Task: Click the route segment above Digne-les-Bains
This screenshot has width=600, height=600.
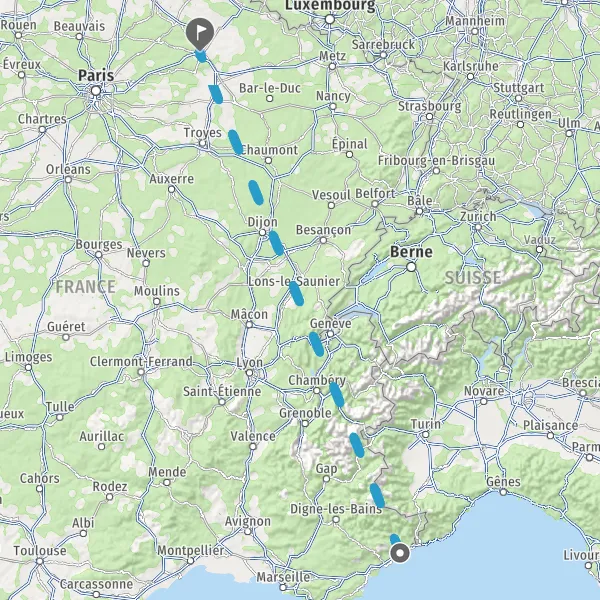Action: 377,496
